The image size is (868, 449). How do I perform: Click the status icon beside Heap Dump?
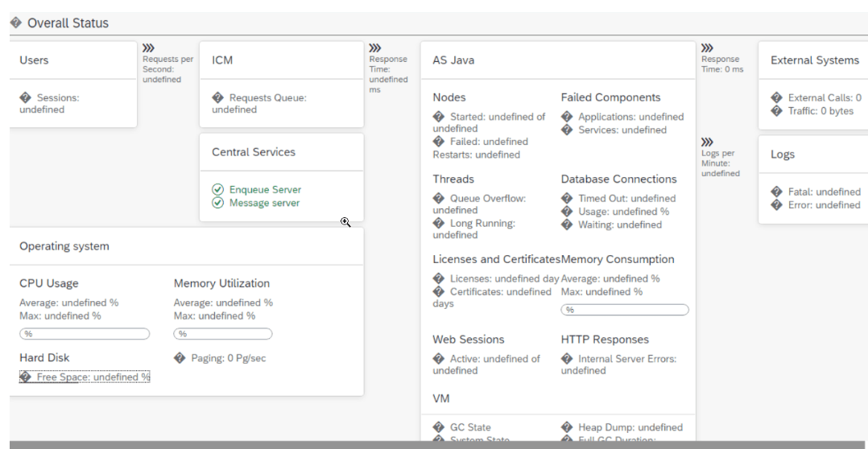tap(567, 427)
